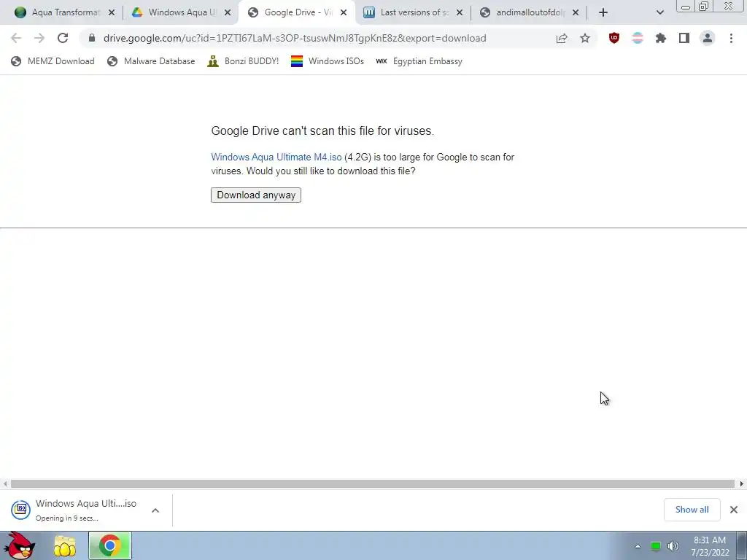Screen dimensions: 747x560
Task: Expand the tab search dropdown arrow
Action: [x=659, y=12]
